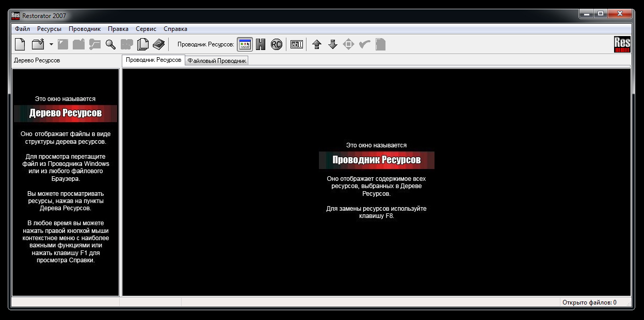644x320 pixels.
Task: Open the Справка menu
Action: click(x=175, y=29)
